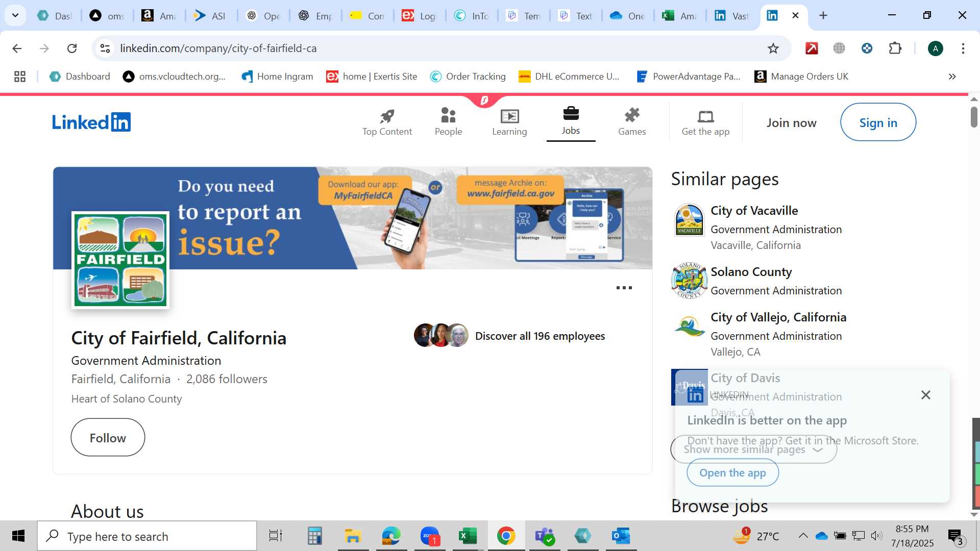980x551 pixels.
Task: Expand more bookmarks chevron
Action: [x=952, y=77]
